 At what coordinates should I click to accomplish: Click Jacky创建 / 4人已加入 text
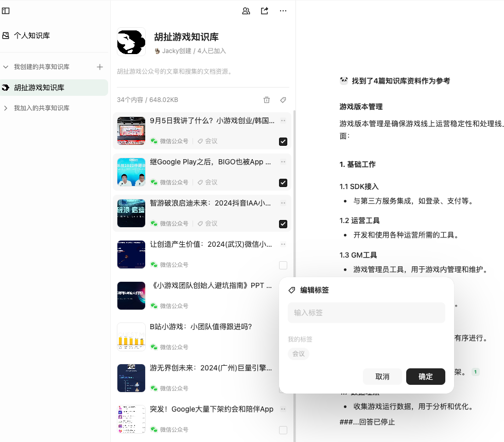194,51
